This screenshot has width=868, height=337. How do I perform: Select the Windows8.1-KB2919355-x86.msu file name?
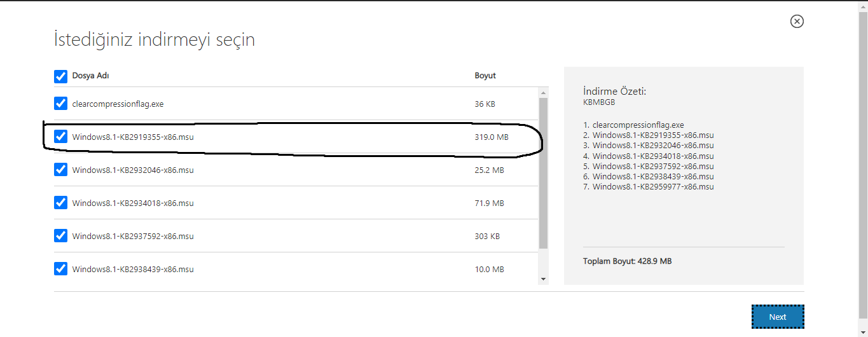click(x=133, y=137)
